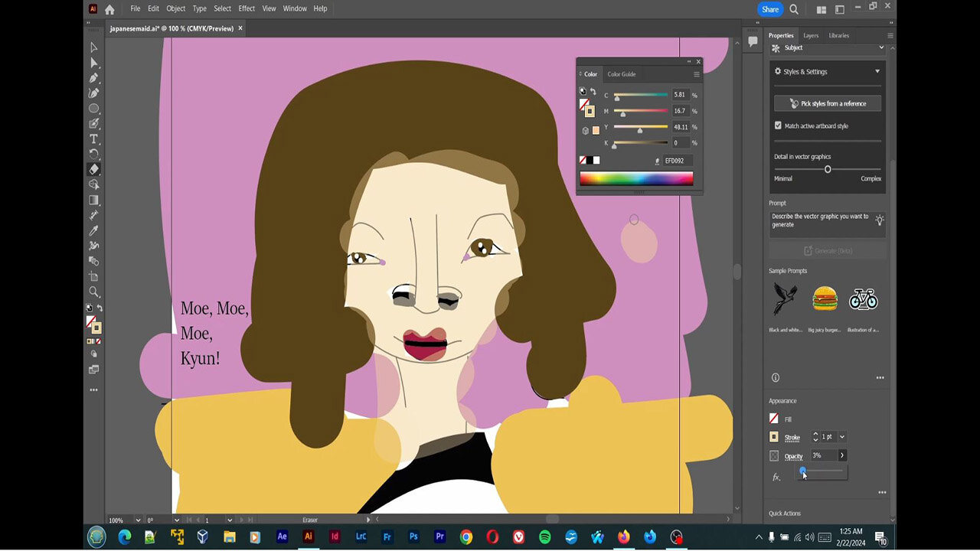Select the Artboard tool

94,277
